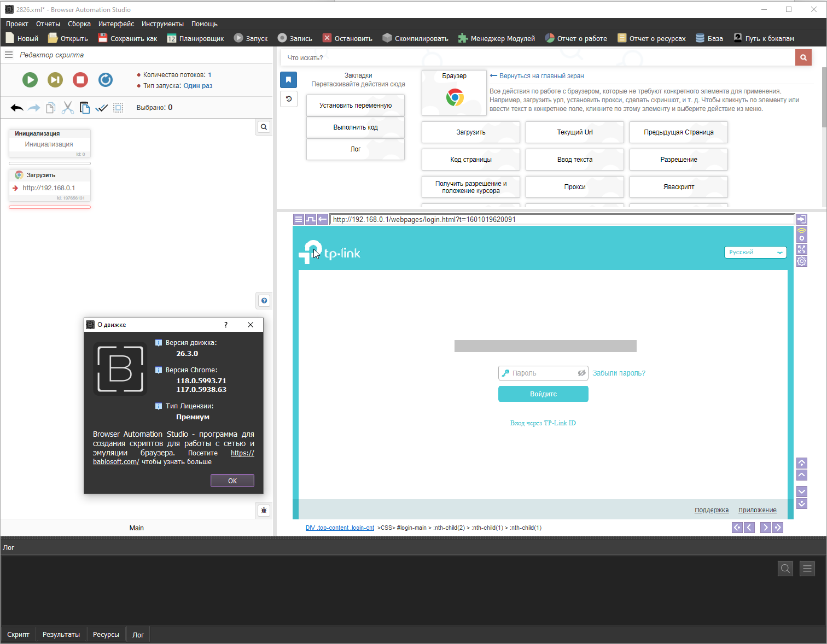Viewport: 827px width, 644px height.
Task: Click the Undo arrow icon
Action: click(17, 108)
